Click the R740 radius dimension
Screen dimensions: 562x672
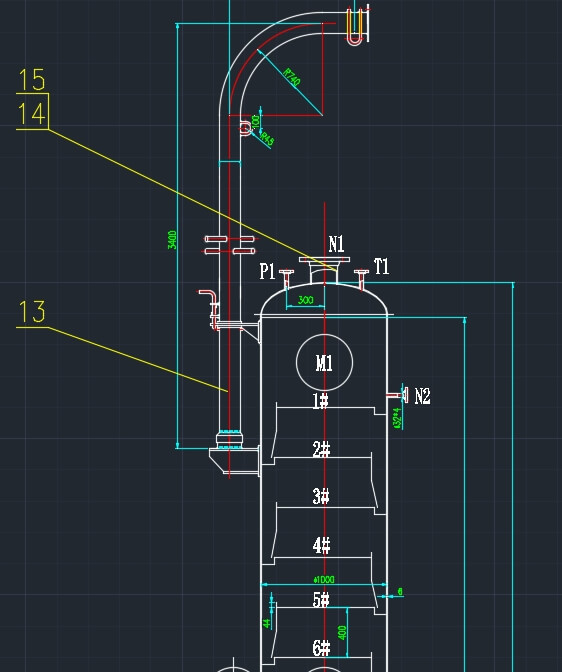(292, 77)
